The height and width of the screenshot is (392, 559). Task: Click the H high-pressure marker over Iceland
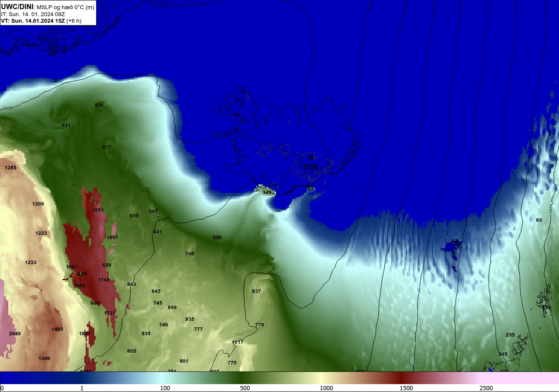click(311, 157)
